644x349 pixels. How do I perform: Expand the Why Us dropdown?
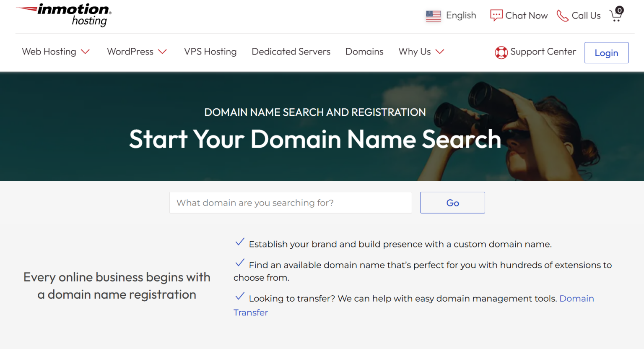(x=440, y=52)
